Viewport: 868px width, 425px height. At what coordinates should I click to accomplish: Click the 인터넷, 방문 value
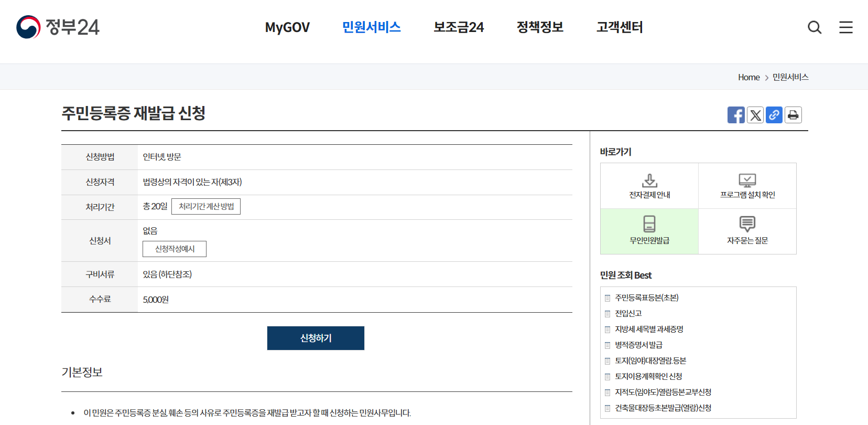point(162,157)
